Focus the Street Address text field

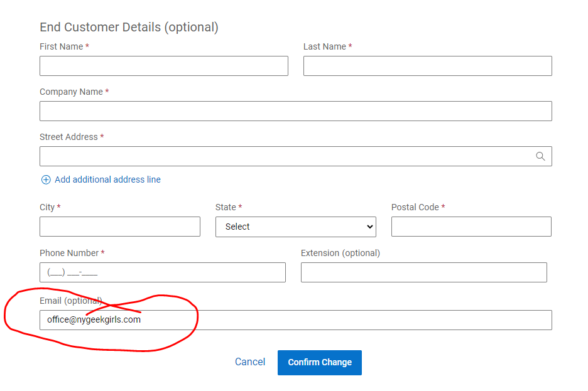(283, 156)
